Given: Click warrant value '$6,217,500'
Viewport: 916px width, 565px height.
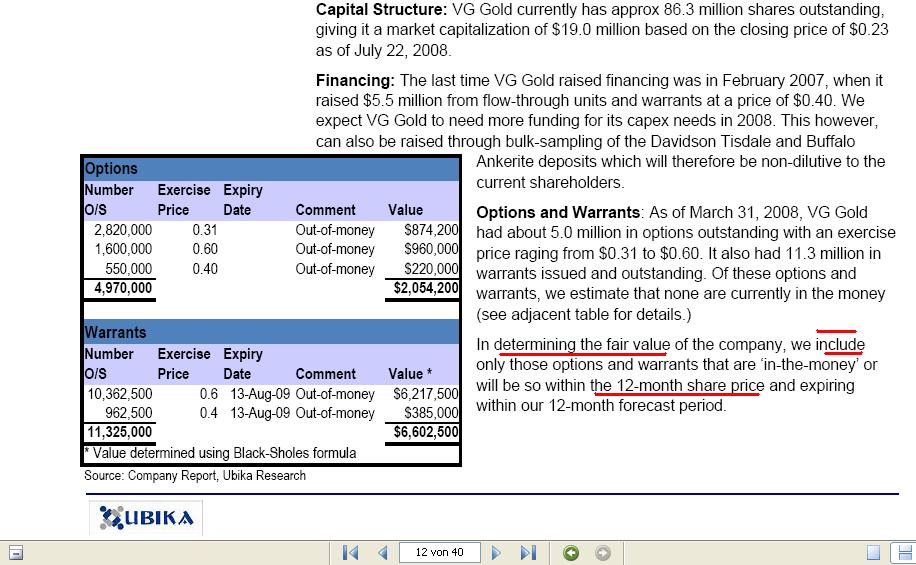Looking at the screenshot, I should tap(426, 394).
